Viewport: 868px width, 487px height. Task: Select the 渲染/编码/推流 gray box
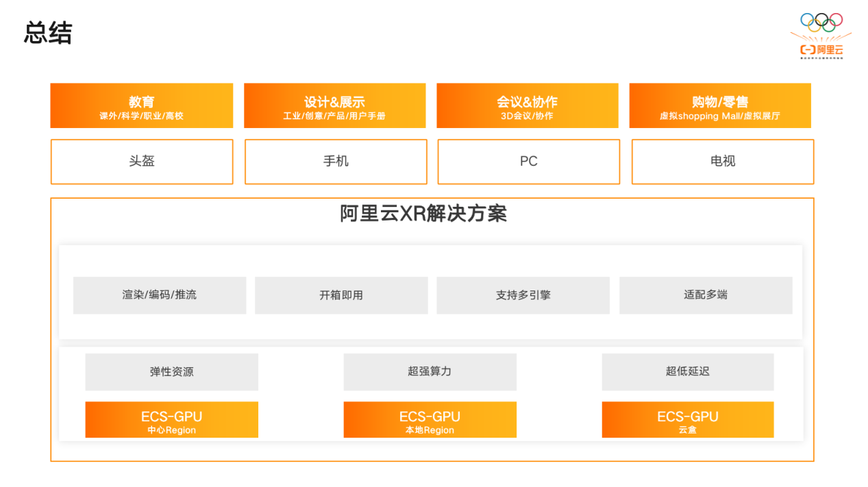click(160, 295)
